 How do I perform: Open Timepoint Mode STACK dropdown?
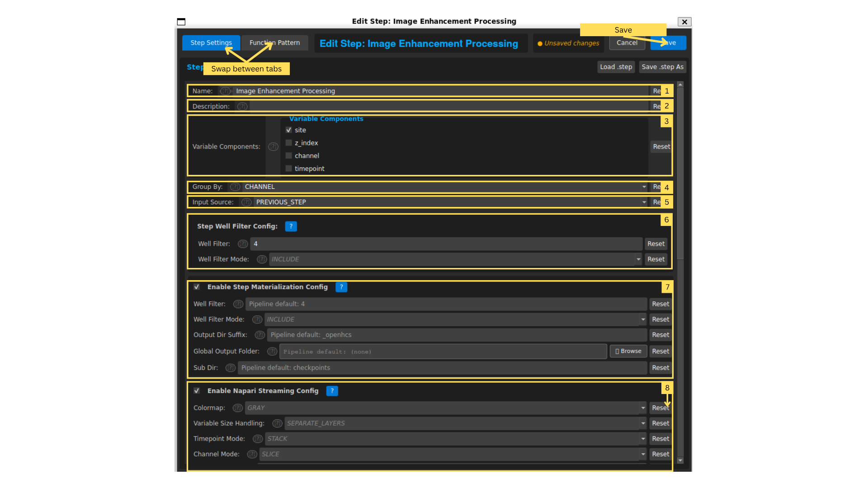456,439
